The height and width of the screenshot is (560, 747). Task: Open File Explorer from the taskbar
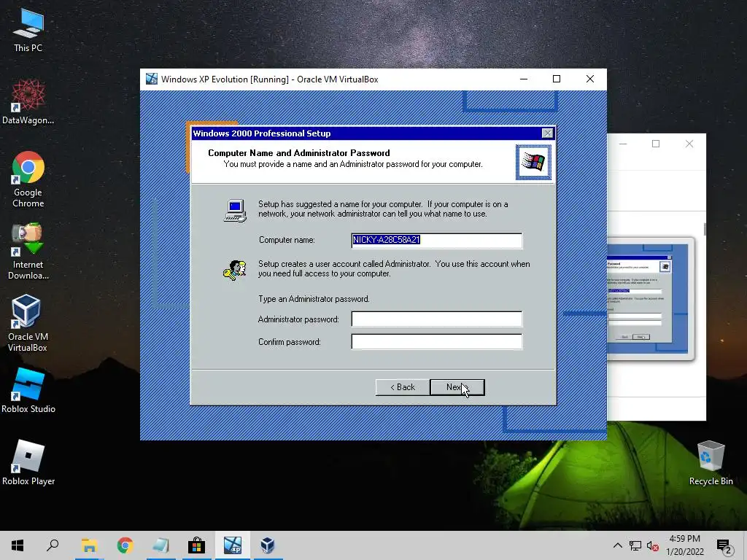89,545
